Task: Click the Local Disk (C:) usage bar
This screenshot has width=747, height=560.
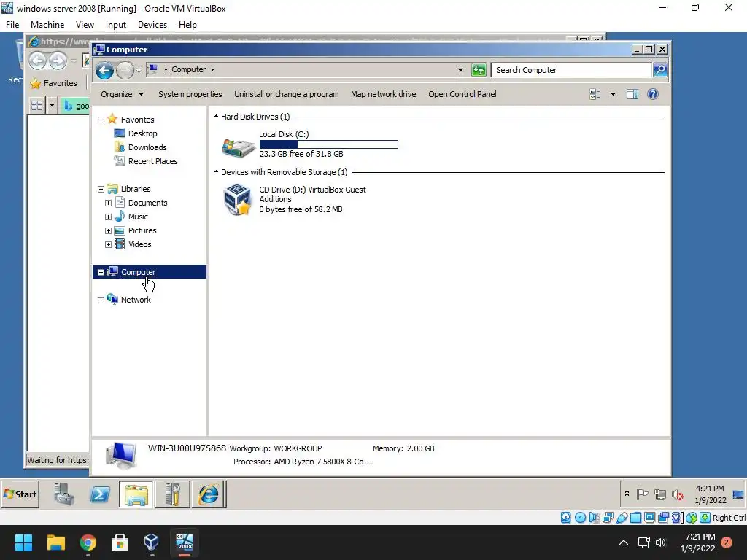Action: pos(329,144)
